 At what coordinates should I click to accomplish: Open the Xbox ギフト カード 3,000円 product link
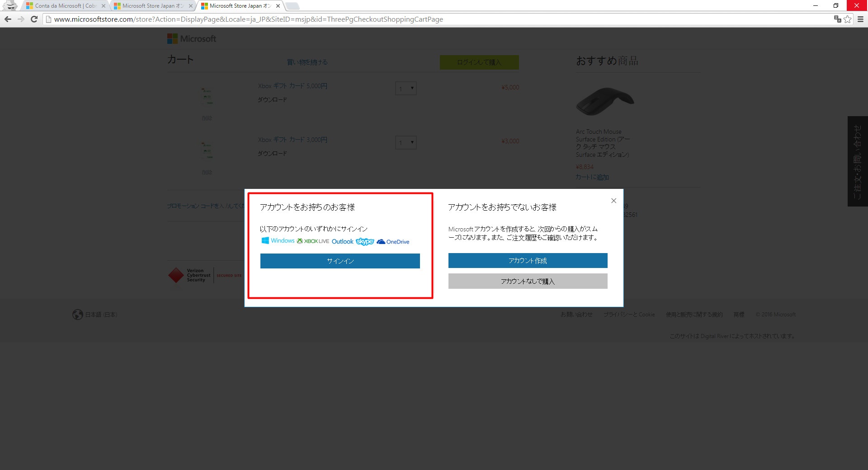pos(292,140)
